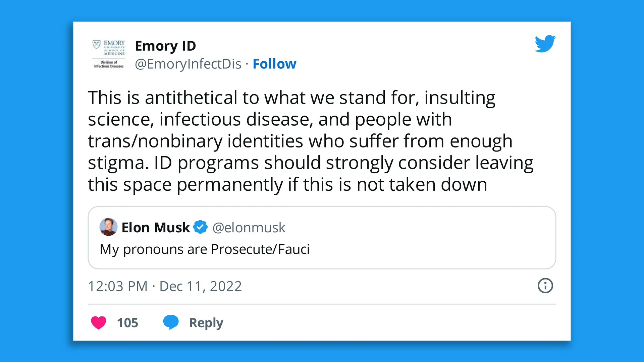Toggle Follow for @EmoryInfectDis
Viewport: 644px width, 362px height.
(x=274, y=64)
